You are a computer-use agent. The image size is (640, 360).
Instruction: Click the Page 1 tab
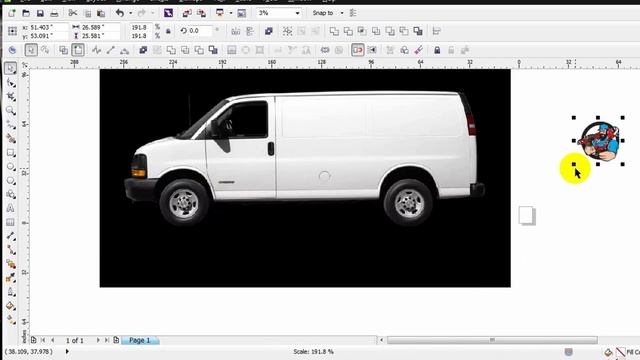click(x=140, y=340)
